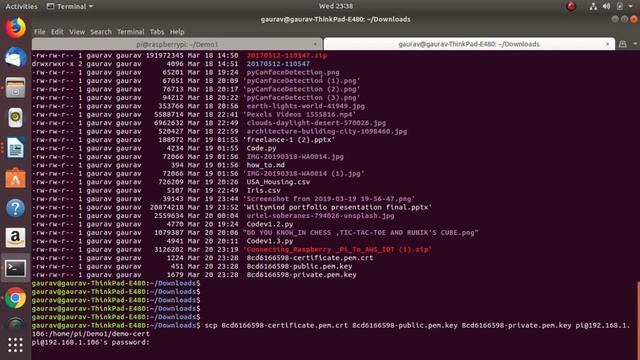Open the Tabs menu
Screen dimensions: 640x360
click(x=157, y=31)
